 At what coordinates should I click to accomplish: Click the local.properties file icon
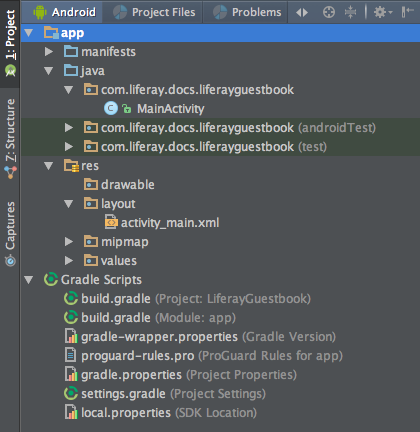71,412
